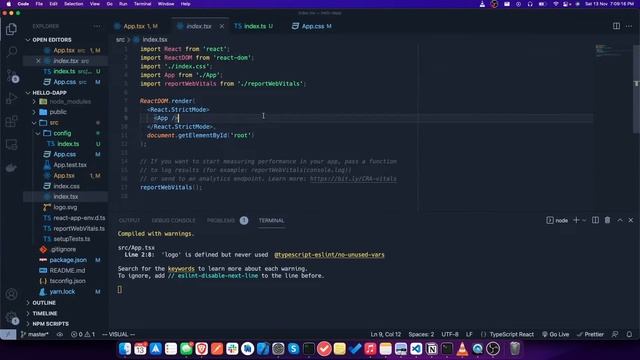Open Accounts menu in activity bar
The height and width of the screenshot is (360, 640).
point(11,294)
